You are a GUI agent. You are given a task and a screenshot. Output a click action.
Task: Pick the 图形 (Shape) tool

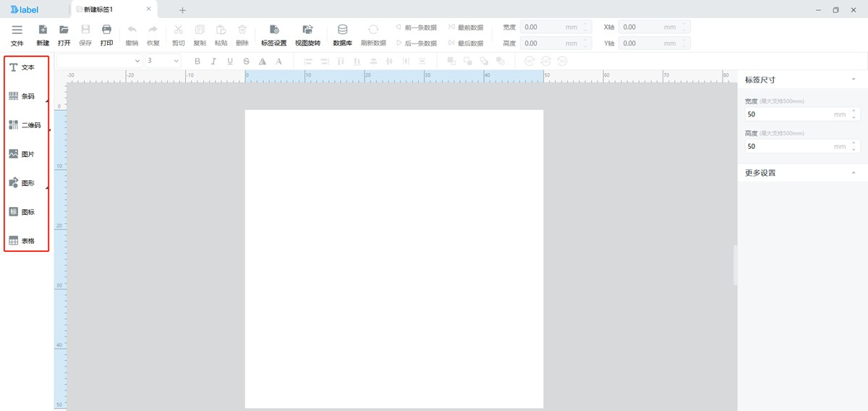(x=22, y=183)
